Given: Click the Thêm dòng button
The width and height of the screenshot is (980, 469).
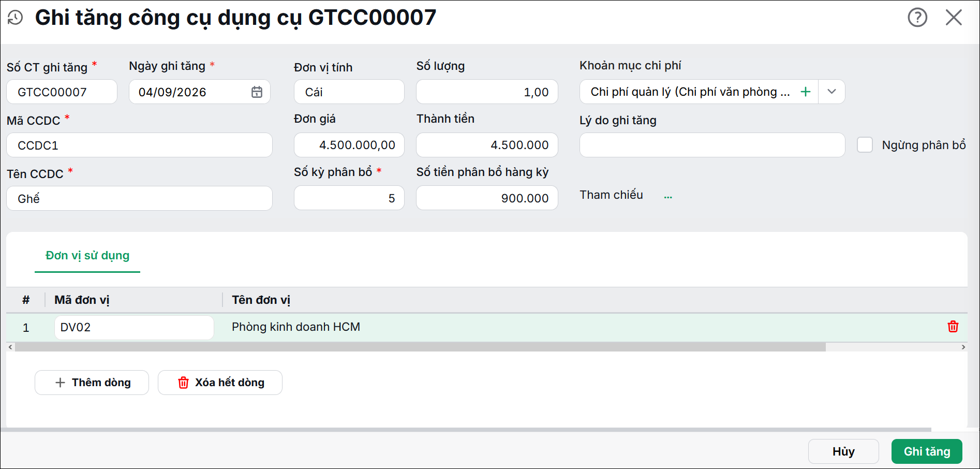Looking at the screenshot, I should click(92, 383).
